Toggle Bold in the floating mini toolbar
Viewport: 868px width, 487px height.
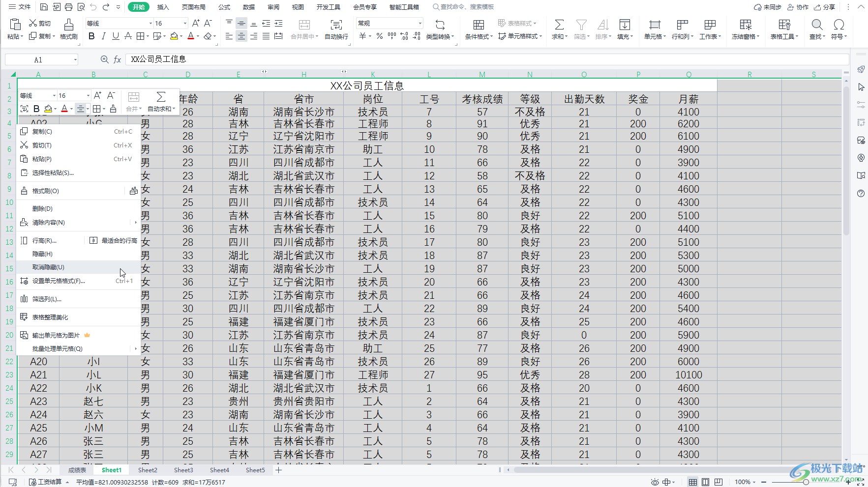coord(36,109)
